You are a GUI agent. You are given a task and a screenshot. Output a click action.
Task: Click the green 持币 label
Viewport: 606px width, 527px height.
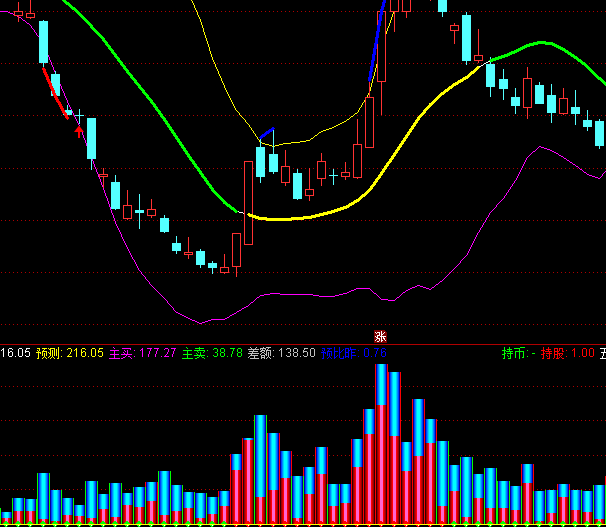515,353
